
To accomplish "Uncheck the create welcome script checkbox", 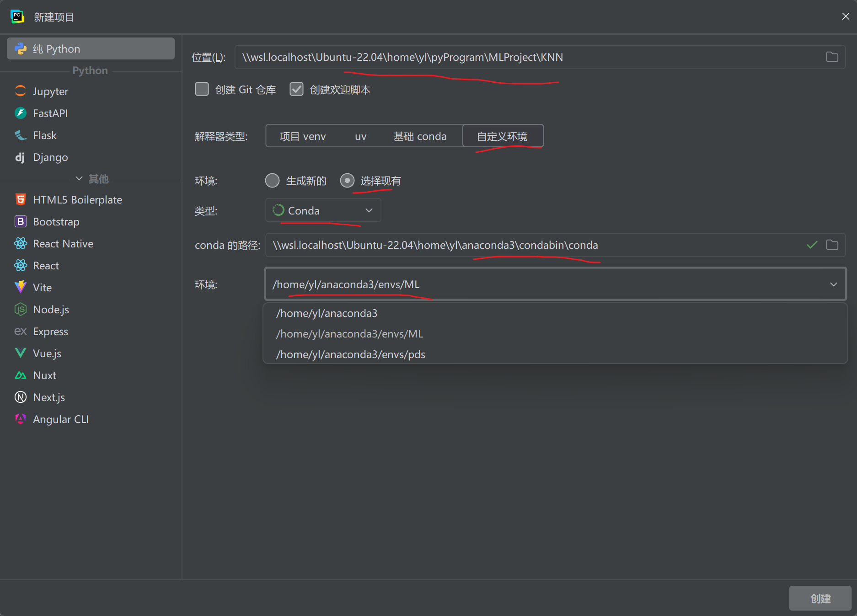I will click(296, 89).
